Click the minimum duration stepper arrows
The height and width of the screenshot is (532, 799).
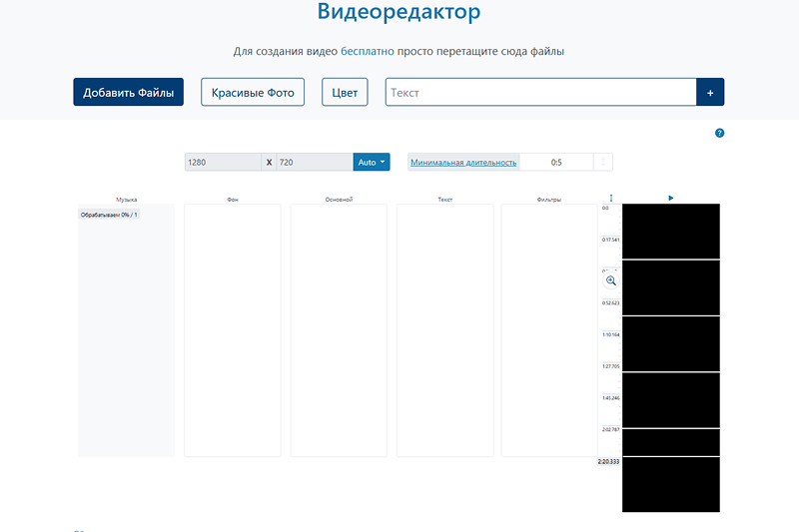click(603, 162)
